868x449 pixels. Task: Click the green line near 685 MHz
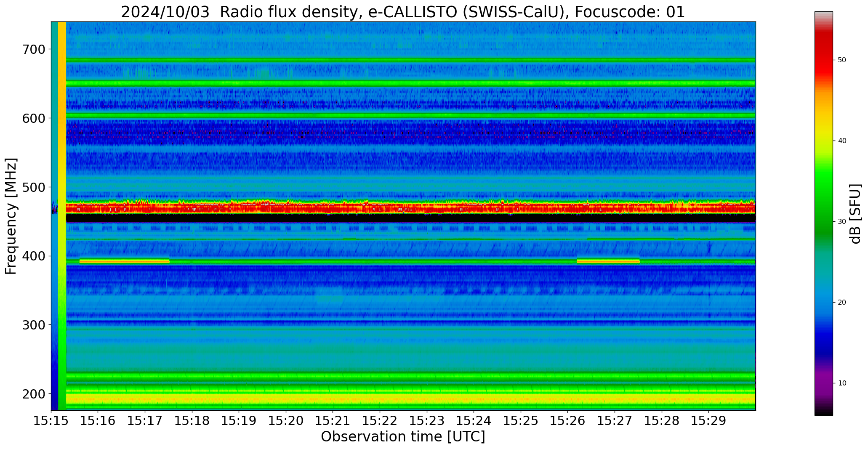pos(410,60)
